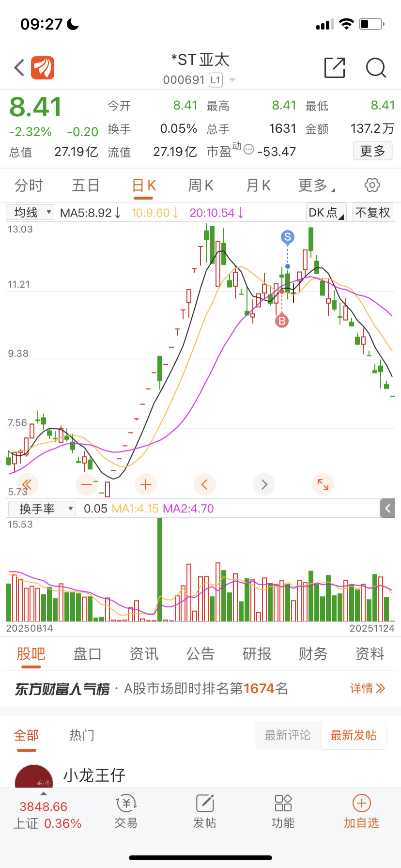Tap the MA5:8.92 indicator value

[91, 213]
